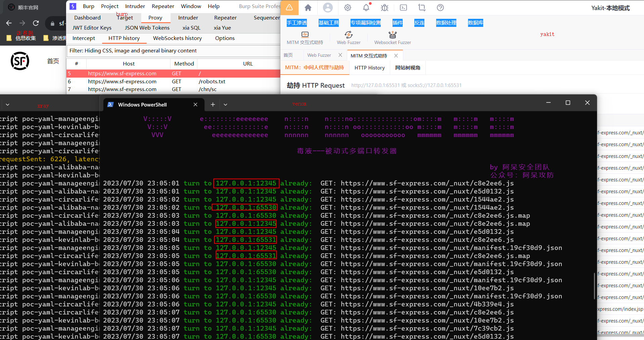The width and height of the screenshot is (644, 340).
Task: Click the bug icon in Yakit toolbar
Action: pos(385,7)
